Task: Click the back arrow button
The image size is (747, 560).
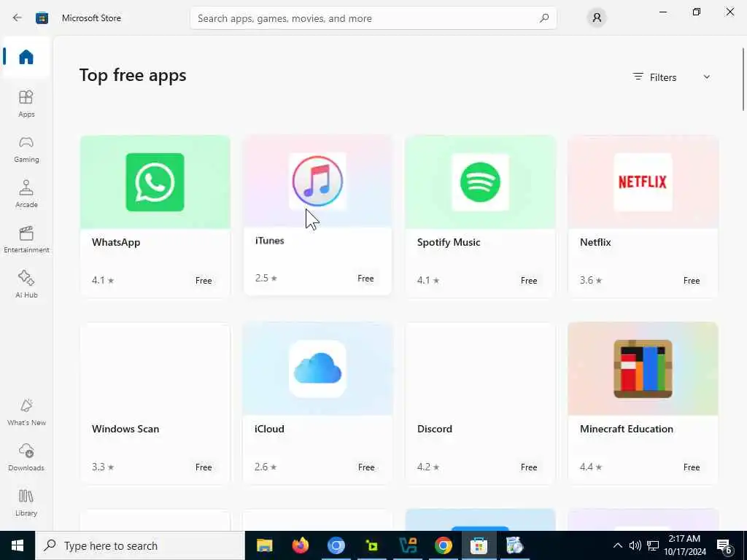Action: pyautogui.click(x=18, y=18)
